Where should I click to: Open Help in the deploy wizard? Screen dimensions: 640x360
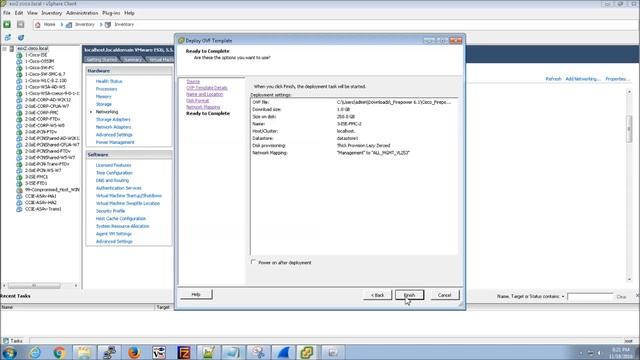196,294
